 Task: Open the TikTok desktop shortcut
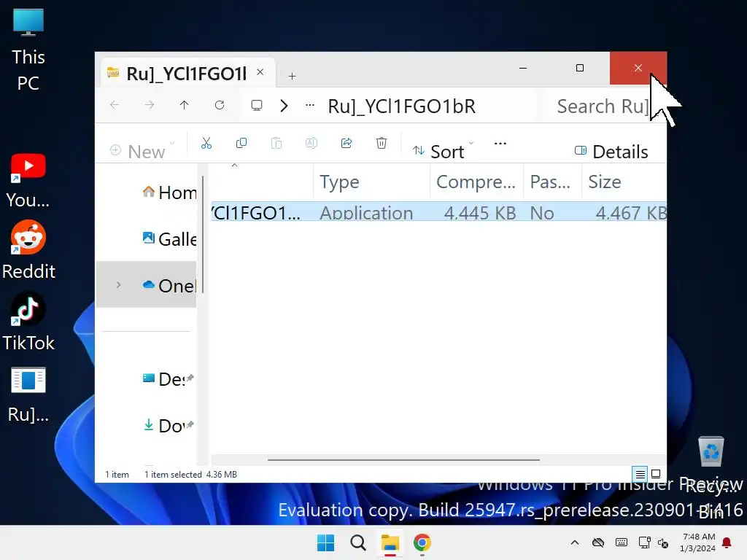point(28,322)
